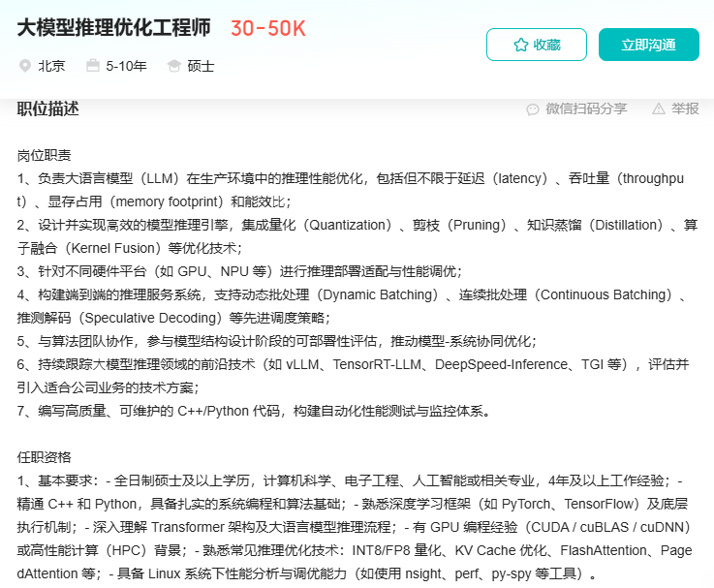This screenshot has width=714, height=588.
Task: Click the line 引入适合公司业务的技术方案
Action: 108,387
